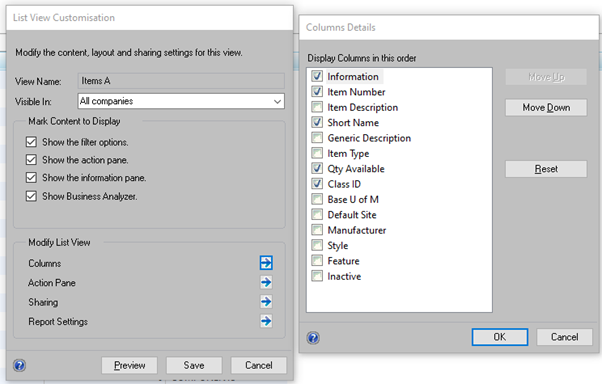This screenshot has height=384, width=602.
Task: Open help in List View Customisation
Action: click(x=19, y=365)
